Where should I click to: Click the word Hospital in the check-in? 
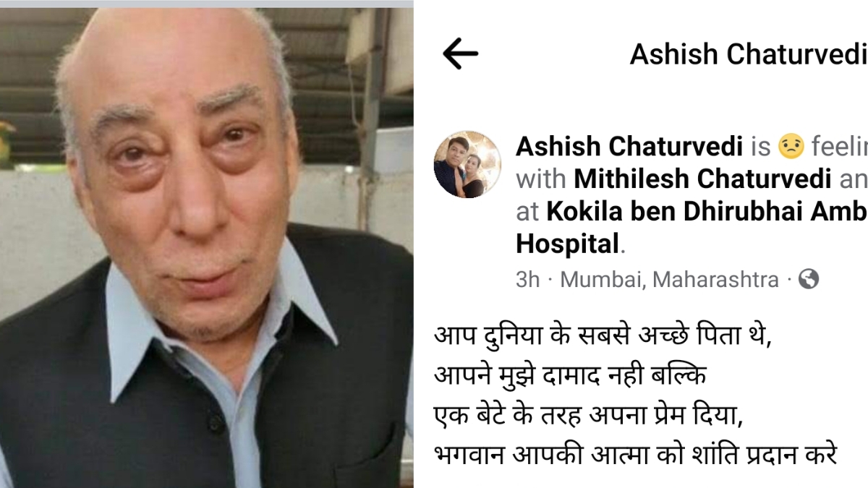tap(568, 244)
